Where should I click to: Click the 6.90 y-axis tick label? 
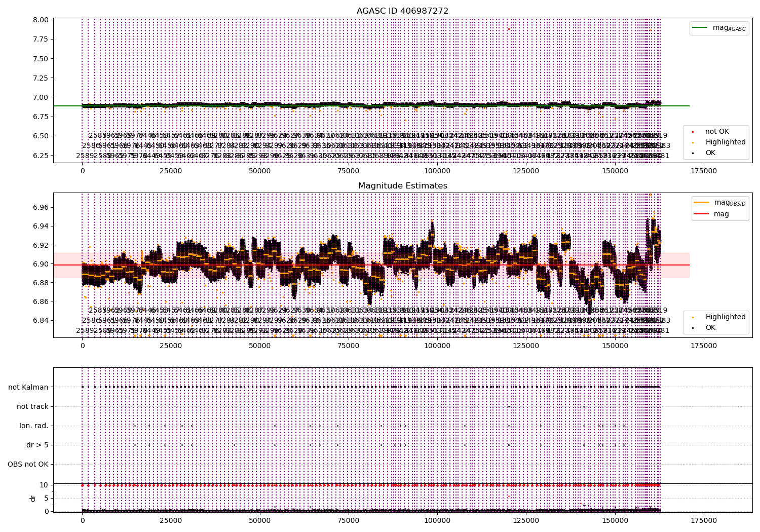[x=41, y=264]
